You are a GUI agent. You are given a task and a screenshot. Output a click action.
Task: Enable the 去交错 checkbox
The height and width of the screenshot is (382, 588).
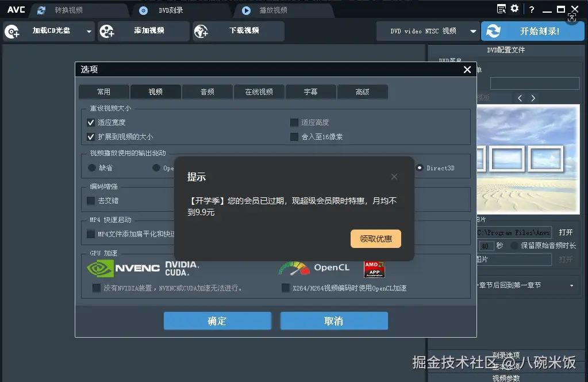tap(91, 201)
